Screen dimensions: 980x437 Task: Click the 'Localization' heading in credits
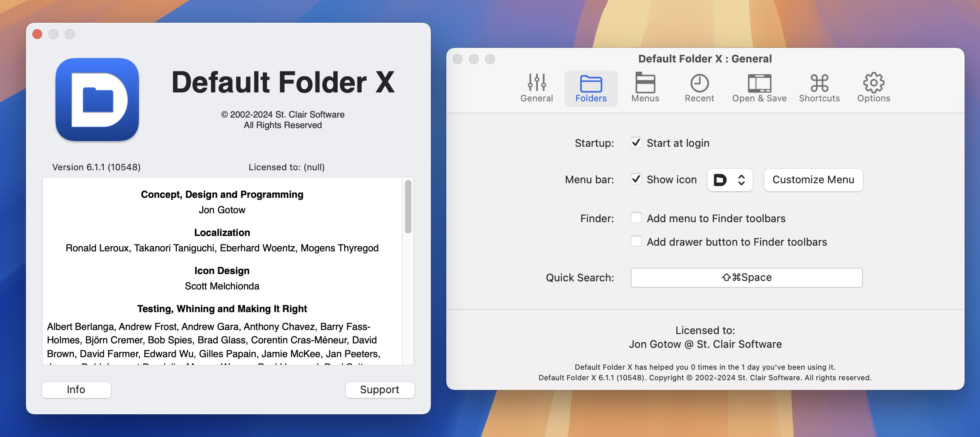(x=222, y=233)
